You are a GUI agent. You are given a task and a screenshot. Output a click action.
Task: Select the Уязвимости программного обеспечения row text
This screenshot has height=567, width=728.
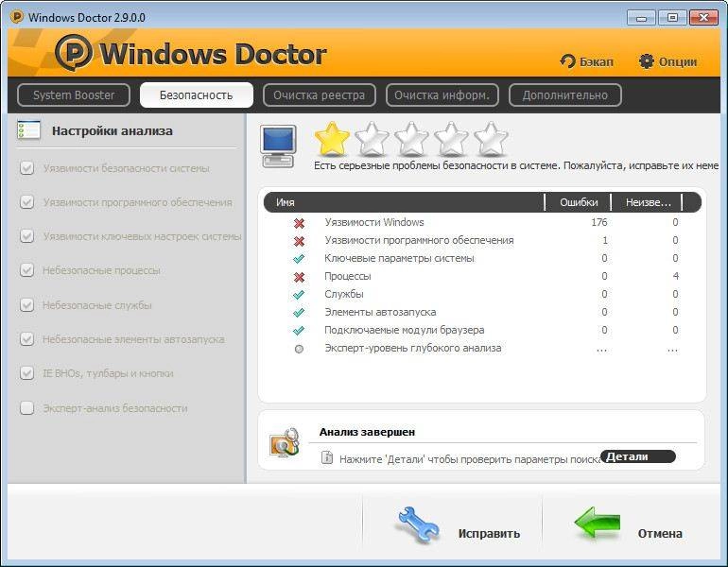click(x=419, y=240)
